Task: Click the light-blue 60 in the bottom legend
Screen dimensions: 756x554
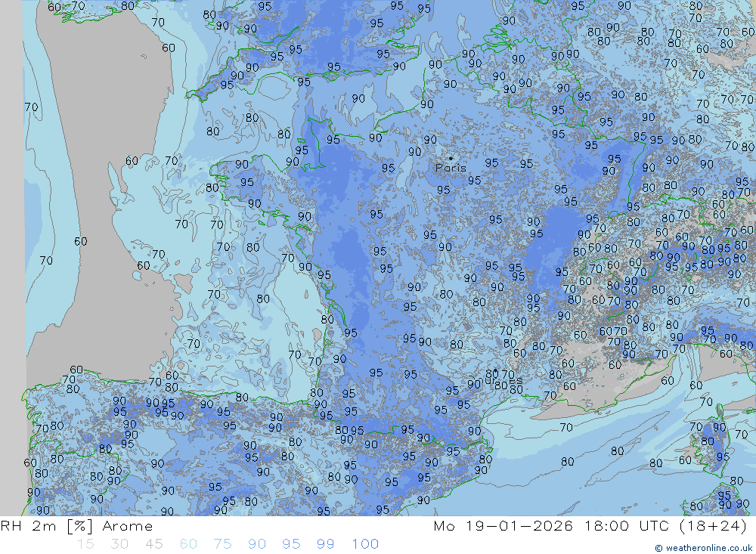Action: tap(188, 544)
